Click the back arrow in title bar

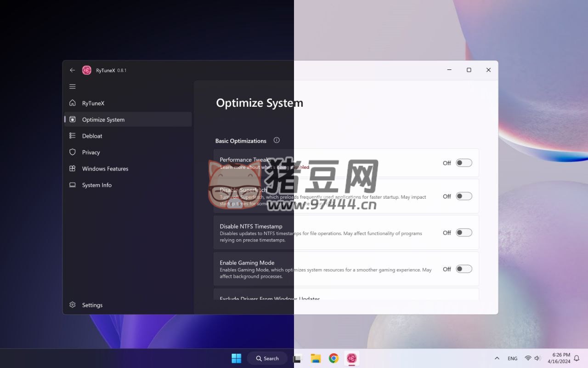[x=72, y=70]
